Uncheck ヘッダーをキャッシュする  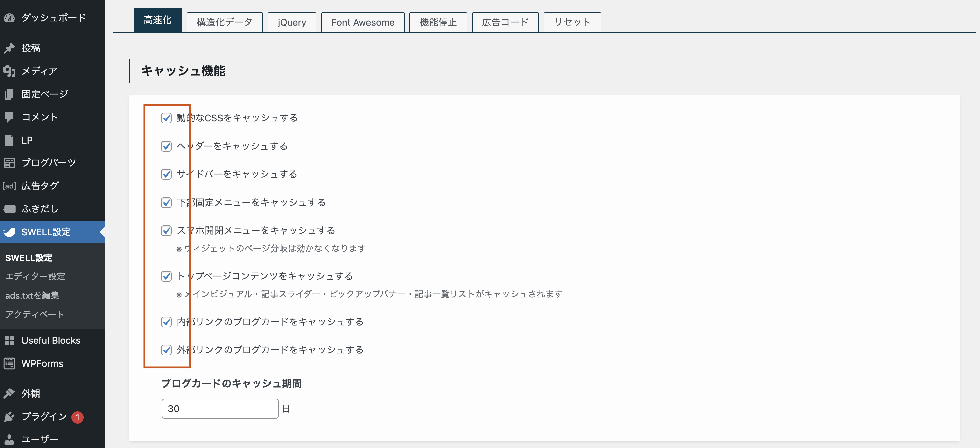pyautogui.click(x=166, y=146)
